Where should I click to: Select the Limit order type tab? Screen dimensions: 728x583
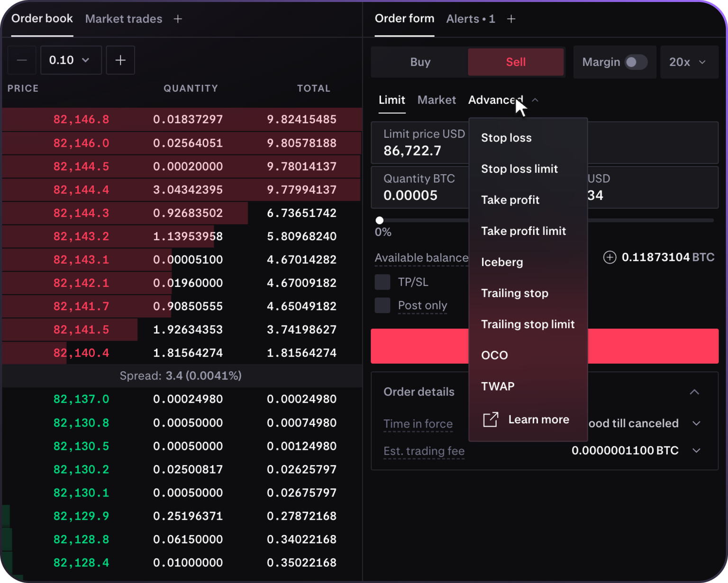(x=392, y=100)
